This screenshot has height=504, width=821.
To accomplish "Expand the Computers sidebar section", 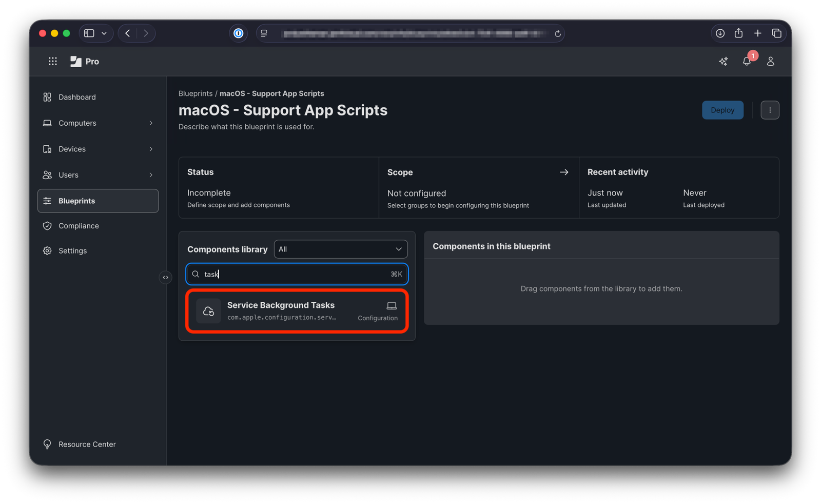I will (x=150, y=123).
